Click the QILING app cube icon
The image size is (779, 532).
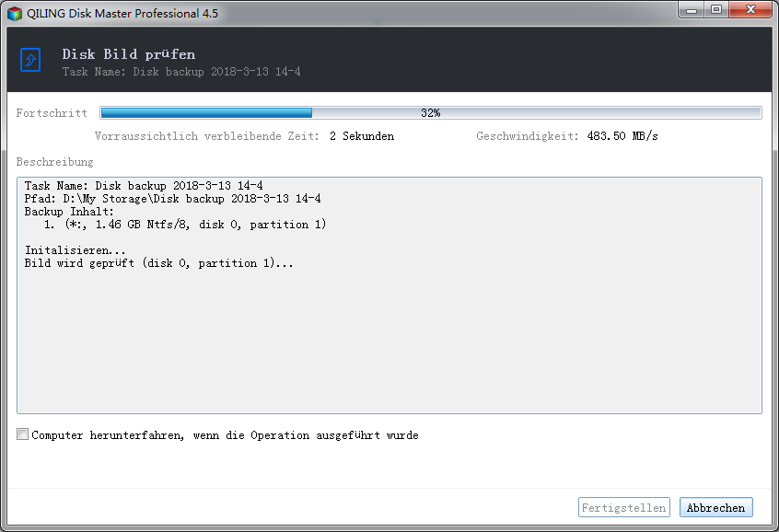[15, 14]
